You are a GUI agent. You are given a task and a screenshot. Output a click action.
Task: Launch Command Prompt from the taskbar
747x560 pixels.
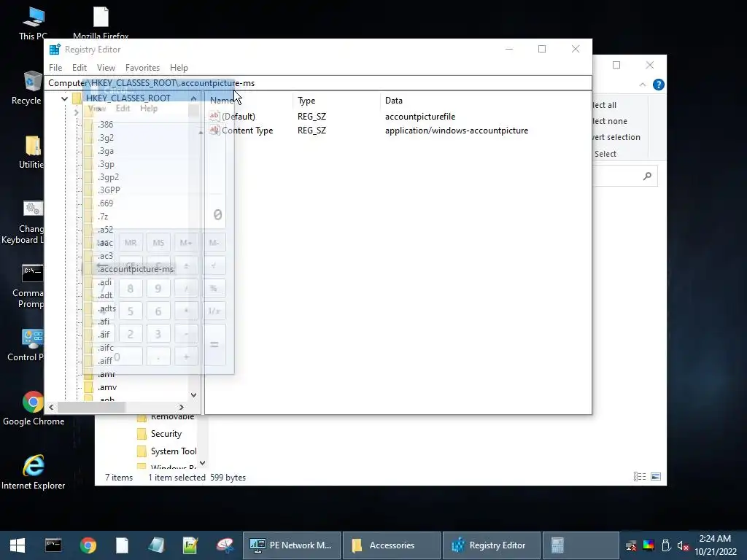[53, 545]
